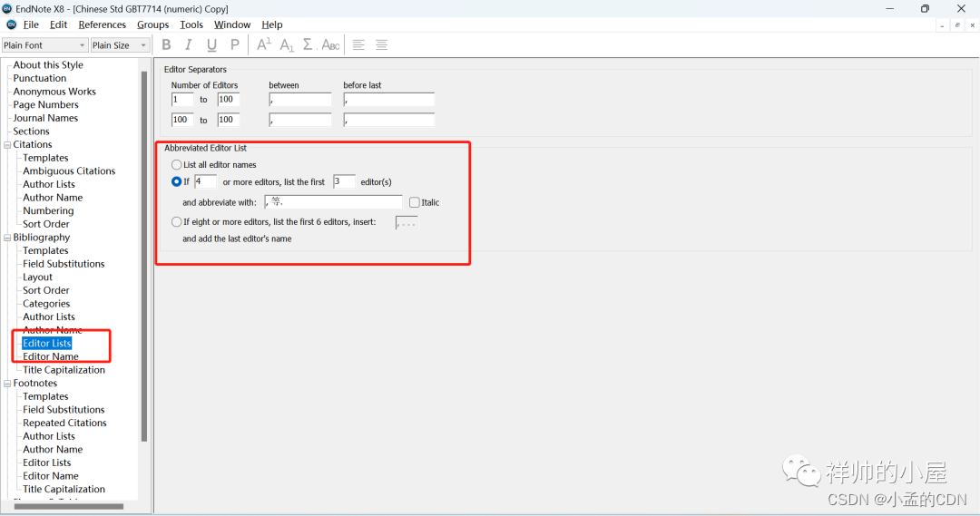Viewport: 980px width, 516px height.
Task: Open the Groups menu
Action: pyautogui.click(x=152, y=24)
